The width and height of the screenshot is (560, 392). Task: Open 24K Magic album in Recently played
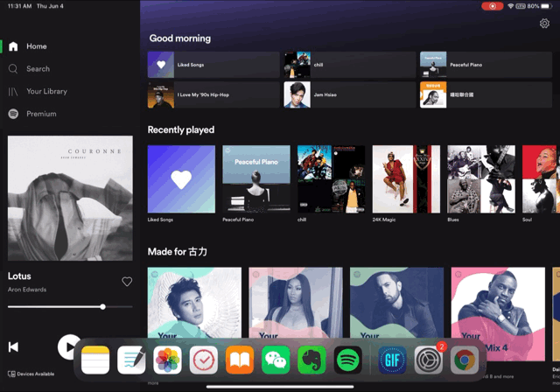coord(406,179)
